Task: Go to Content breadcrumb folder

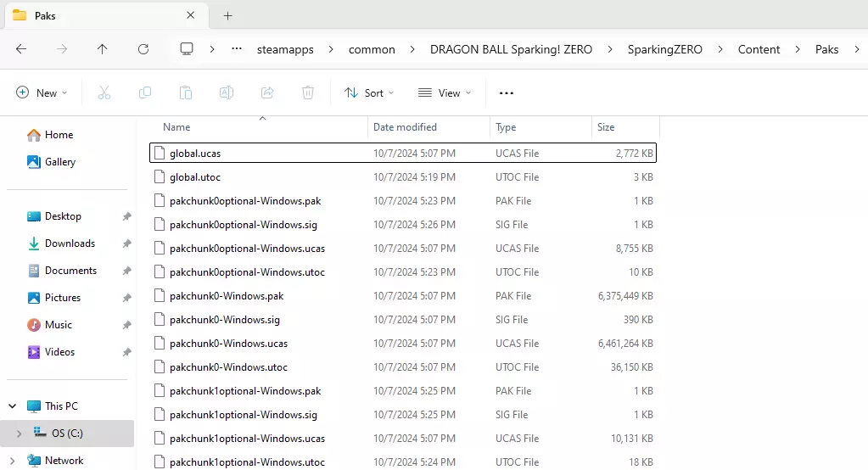Action: click(x=759, y=49)
